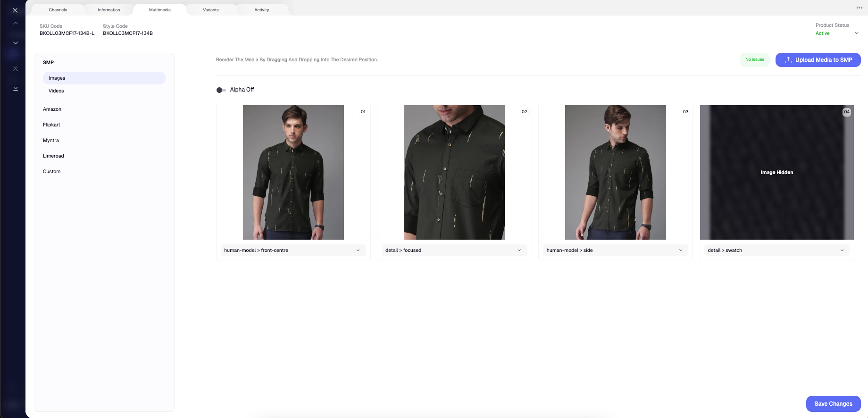868x418 pixels.
Task: Switch to the Variants tab
Action: click(210, 10)
